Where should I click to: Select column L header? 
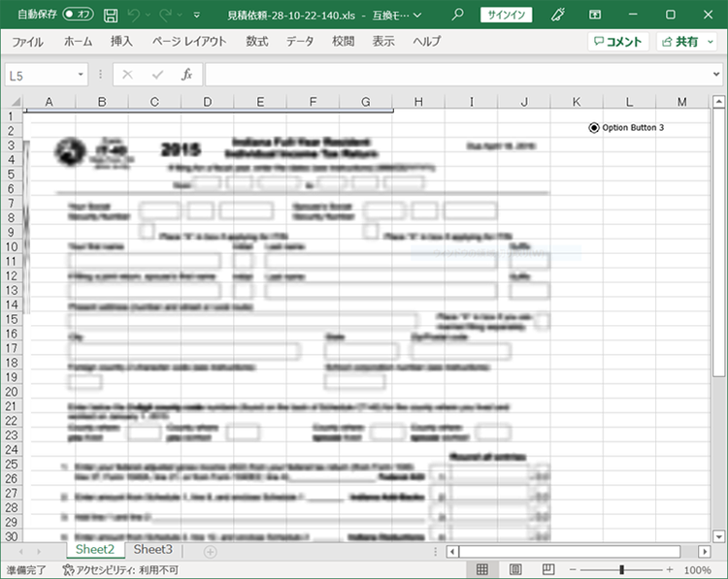[x=629, y=102]
